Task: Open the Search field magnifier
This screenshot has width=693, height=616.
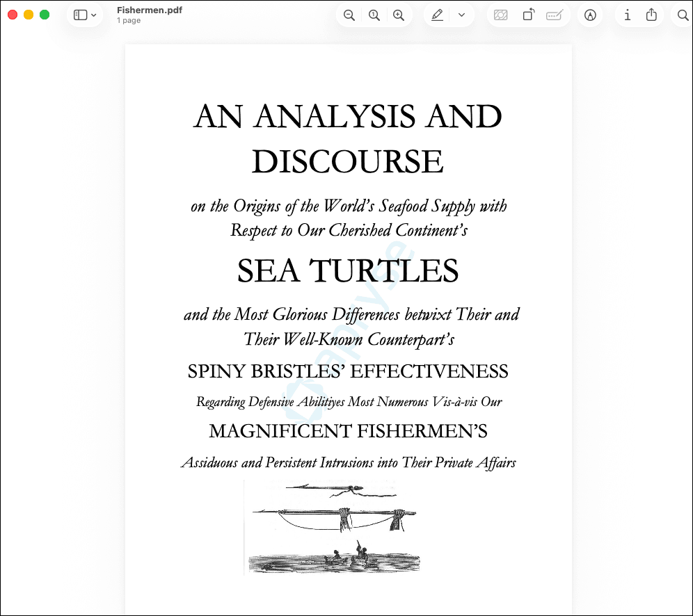Action: tap(682, 15)
